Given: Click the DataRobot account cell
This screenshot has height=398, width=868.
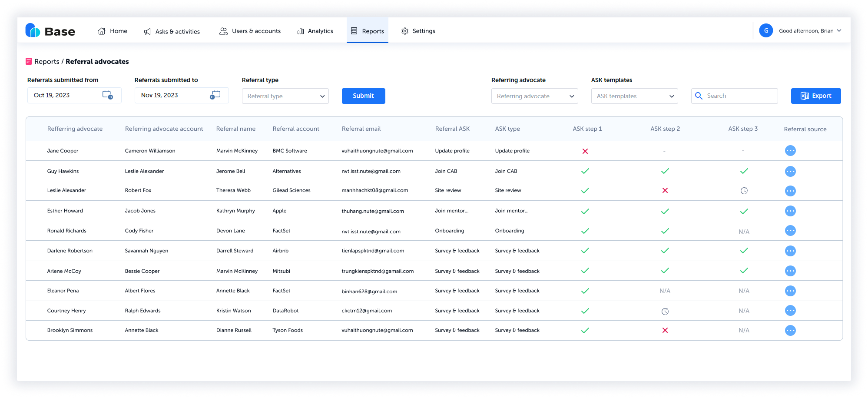Looking at the screenshot, I should [x=285, y=311].
